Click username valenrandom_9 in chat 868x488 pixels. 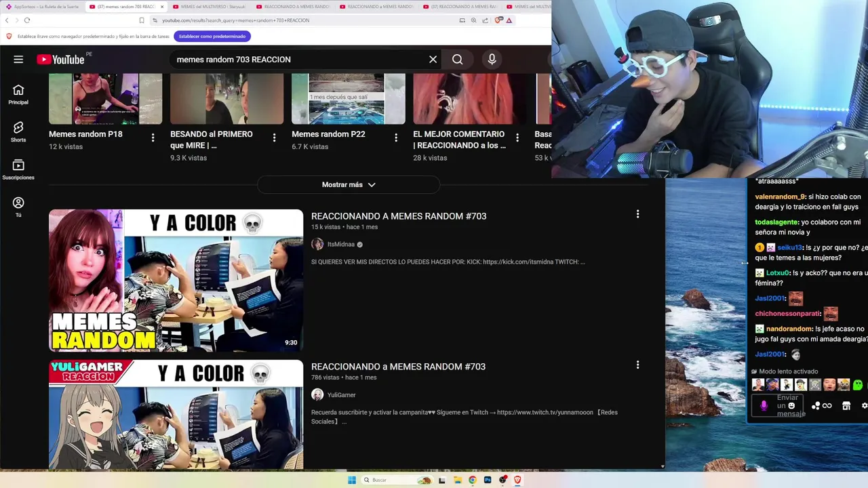[780, 197]
